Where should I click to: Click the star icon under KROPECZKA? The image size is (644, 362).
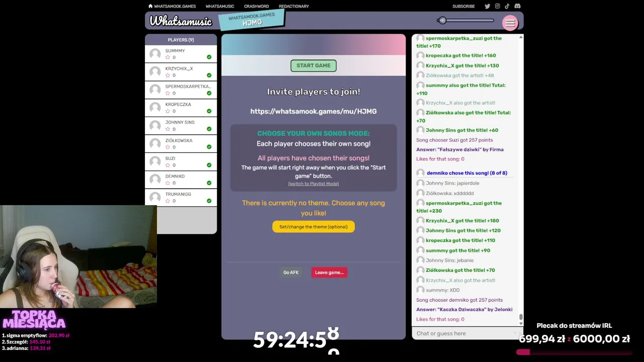[x=168, y=111]
